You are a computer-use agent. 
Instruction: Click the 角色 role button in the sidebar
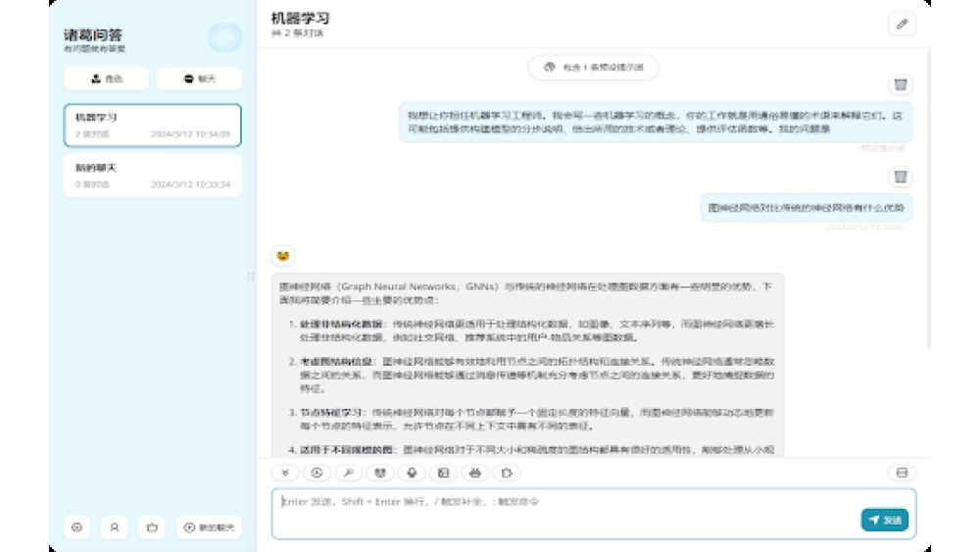106,78
